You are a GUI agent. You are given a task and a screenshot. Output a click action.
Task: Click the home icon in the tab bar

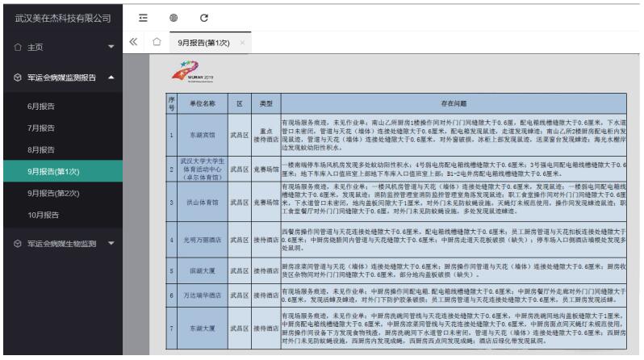coord(158,41)
